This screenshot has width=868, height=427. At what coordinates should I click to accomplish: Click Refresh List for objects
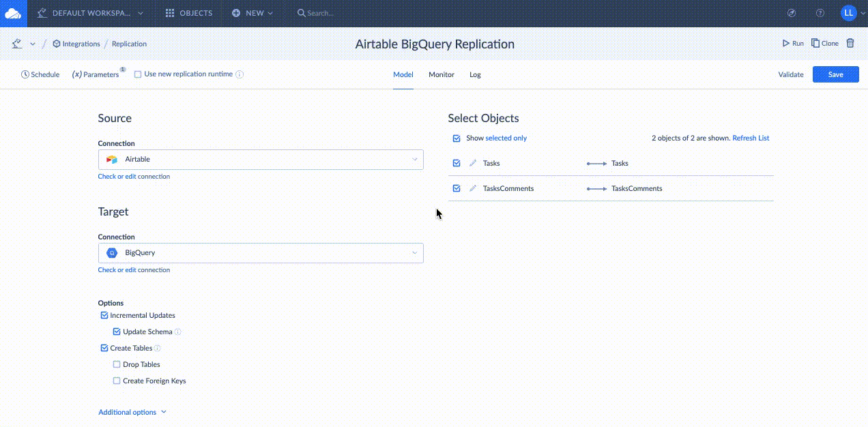click(x=751, y=138)
